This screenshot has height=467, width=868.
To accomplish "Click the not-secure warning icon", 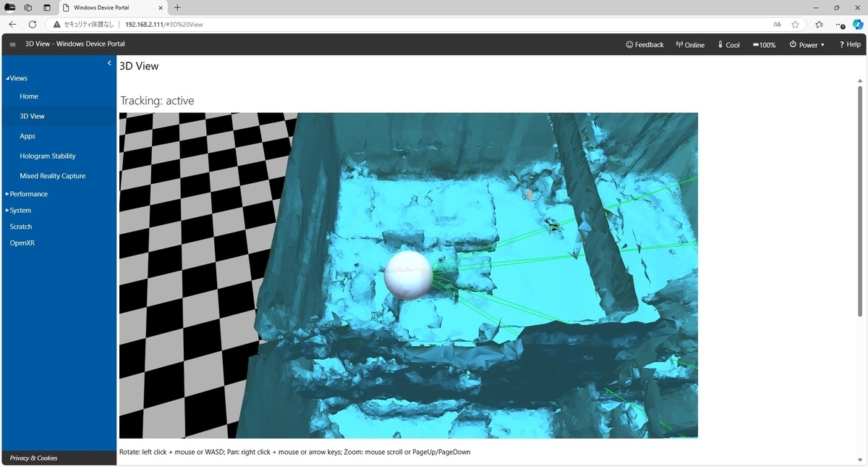I will point(56,24).
